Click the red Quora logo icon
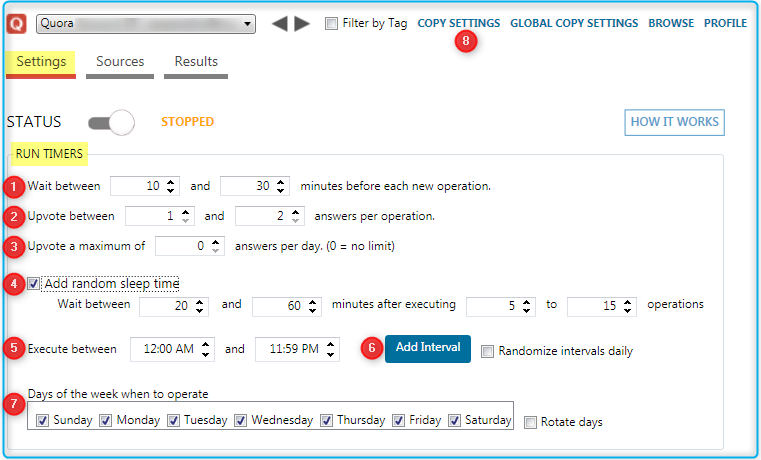 tap(17, 23)
